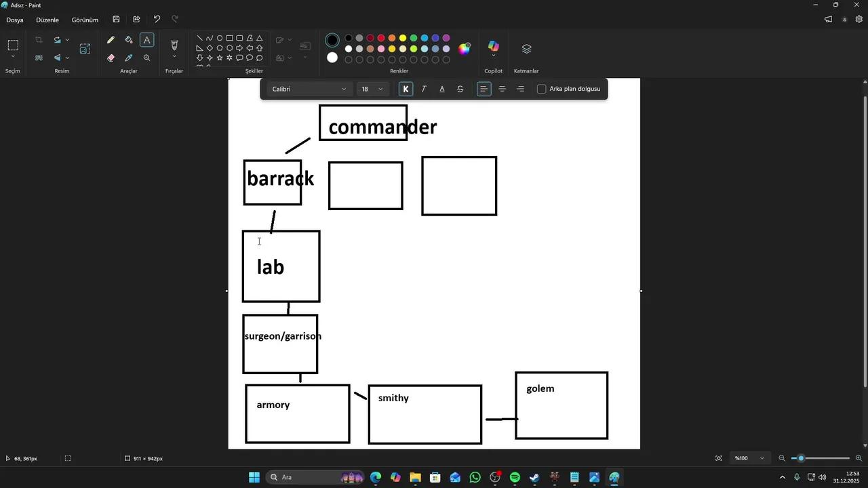Enable the Arka plan dolgusu checkbox

click(x=541, y=89)
